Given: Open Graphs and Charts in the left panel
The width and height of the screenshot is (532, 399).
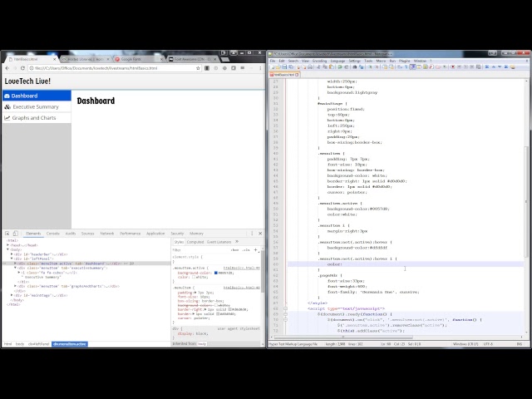Looking at the screenshot, I should 37,118.
